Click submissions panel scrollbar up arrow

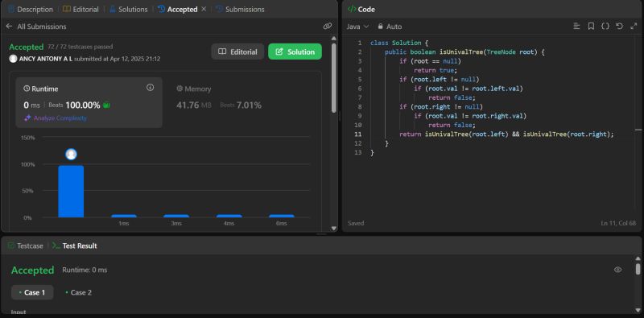(x=333, y=39)
